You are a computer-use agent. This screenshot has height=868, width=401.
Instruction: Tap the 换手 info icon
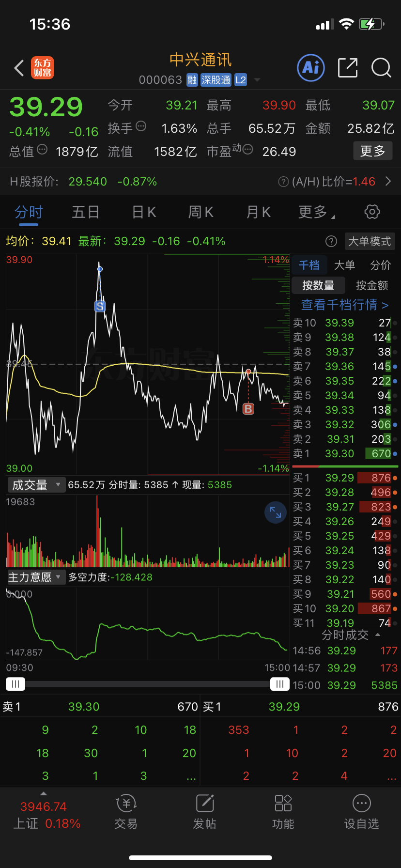[141, 126]
